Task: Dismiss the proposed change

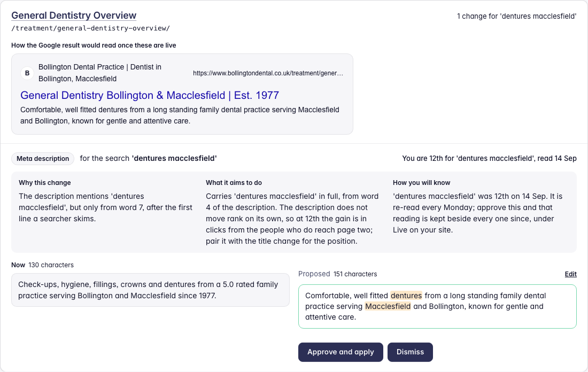Action: (x=410, y=352)
